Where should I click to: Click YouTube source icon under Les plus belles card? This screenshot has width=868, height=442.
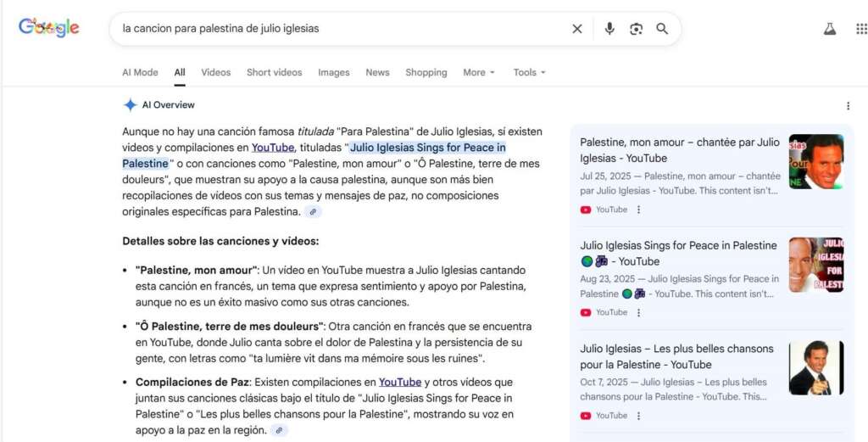(x=586, y=416)
